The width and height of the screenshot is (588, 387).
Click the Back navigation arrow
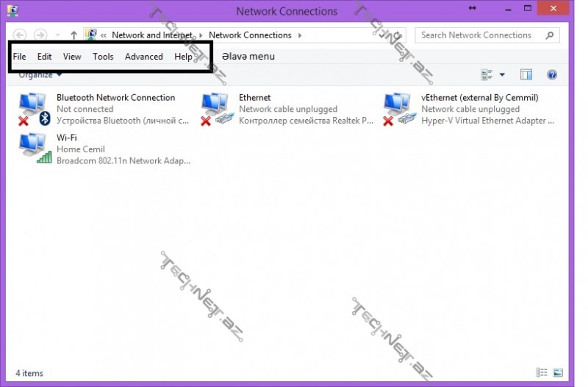click(20, 35)
